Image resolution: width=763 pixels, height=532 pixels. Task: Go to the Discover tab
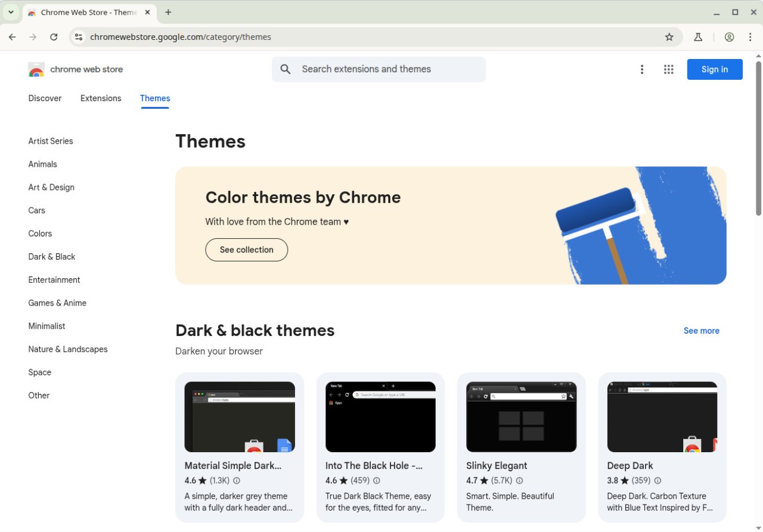45,98
